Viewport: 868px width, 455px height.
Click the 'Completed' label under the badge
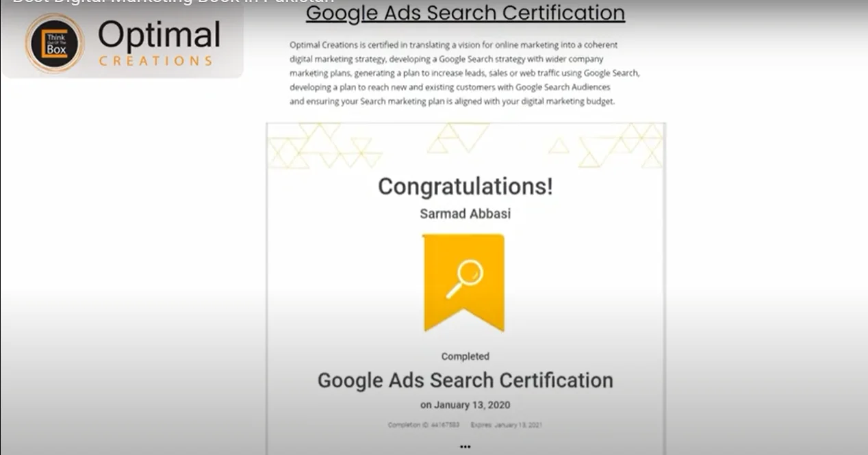(x=465, y=356)
